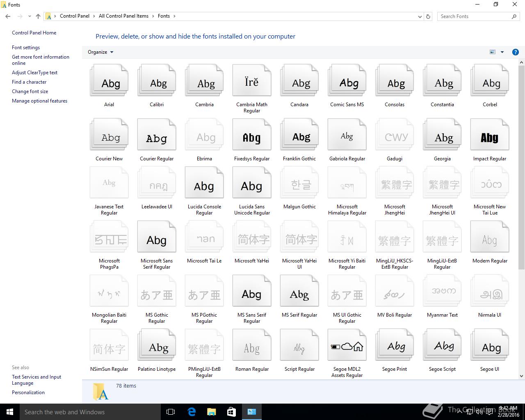The height and width of the screenshot is (420, 525).
Task: Open Personalization link
Action: tap(28, 393)
